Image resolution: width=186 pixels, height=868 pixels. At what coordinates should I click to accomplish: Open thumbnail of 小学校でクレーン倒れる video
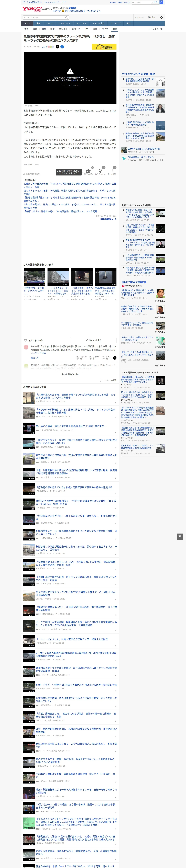34,277
